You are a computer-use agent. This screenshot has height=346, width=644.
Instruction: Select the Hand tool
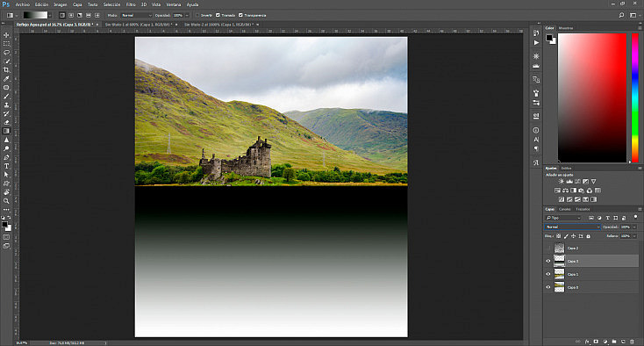click(6, 192)
